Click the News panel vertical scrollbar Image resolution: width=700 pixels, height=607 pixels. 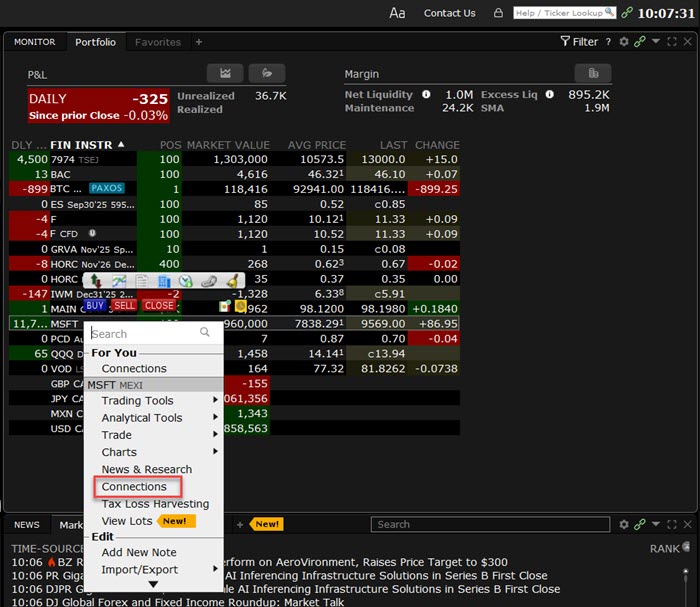(x=686, y=585)
